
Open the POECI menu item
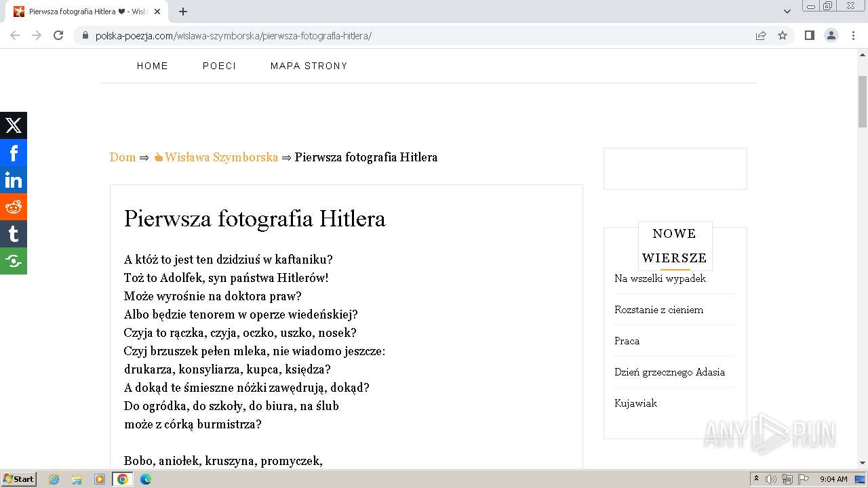pyautogui.click(x=219, y=66)
